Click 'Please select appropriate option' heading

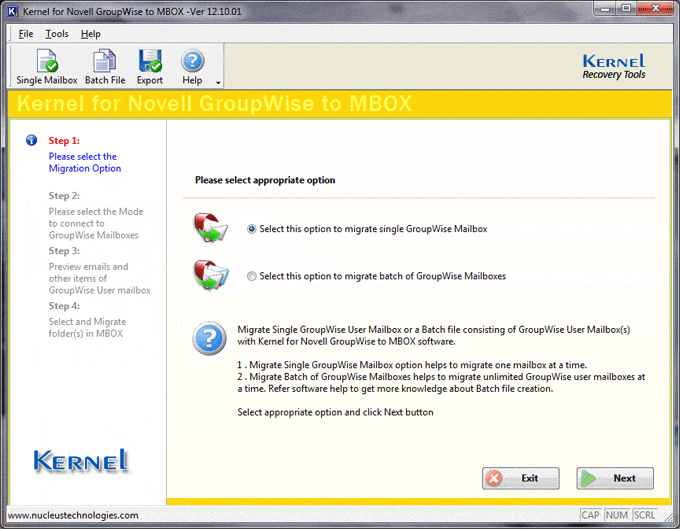pos(265,180)
